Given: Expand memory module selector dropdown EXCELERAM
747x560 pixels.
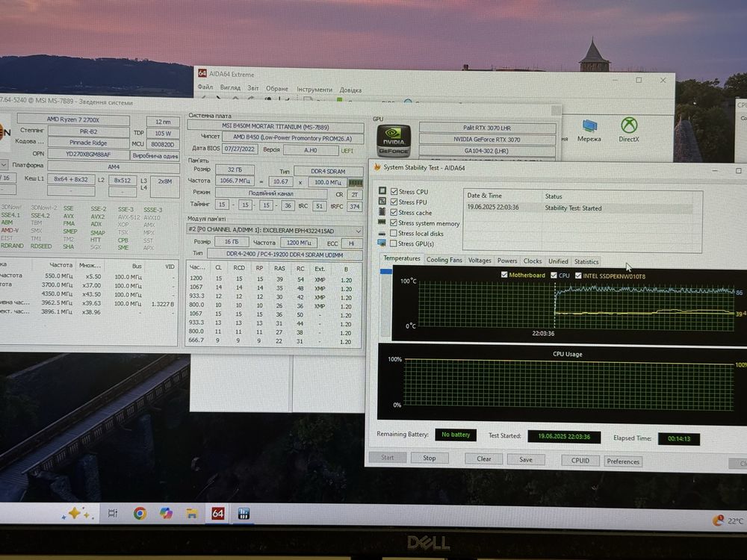Looking at the screenshot, I should tap(358, 231).
